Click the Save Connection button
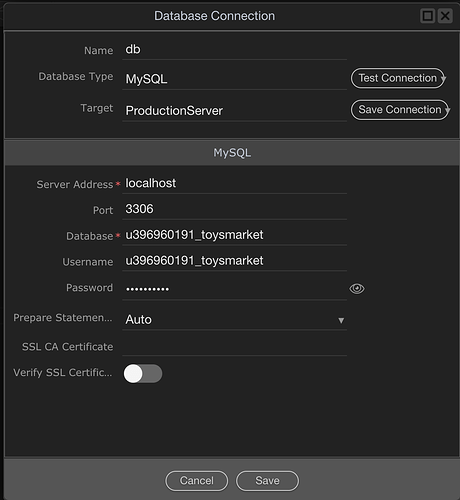The image size is (460, 500). point(399,110)
